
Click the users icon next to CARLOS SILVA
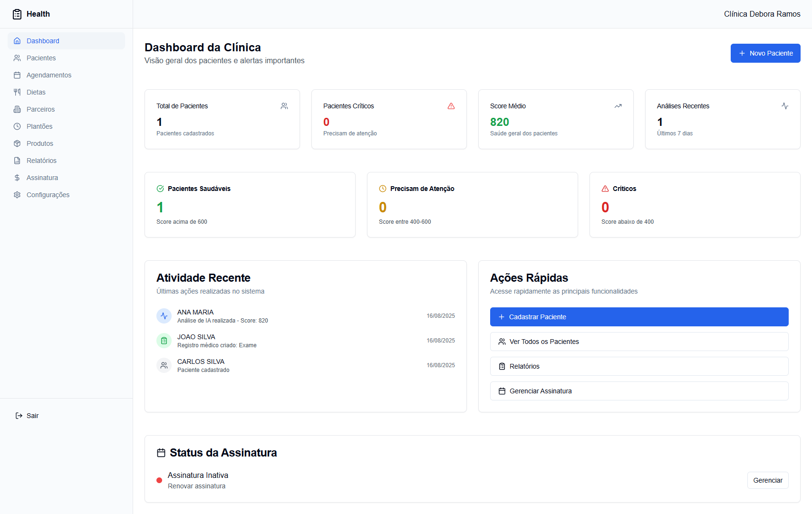pos(164,365)
